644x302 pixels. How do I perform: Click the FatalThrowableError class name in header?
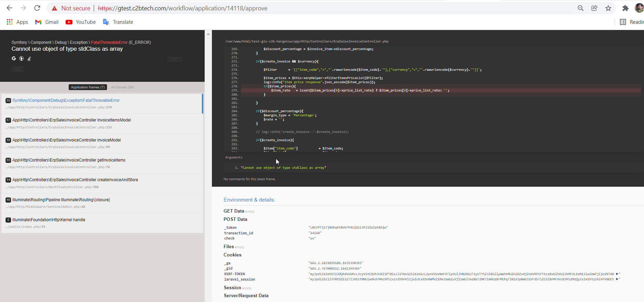click(109, 42)
